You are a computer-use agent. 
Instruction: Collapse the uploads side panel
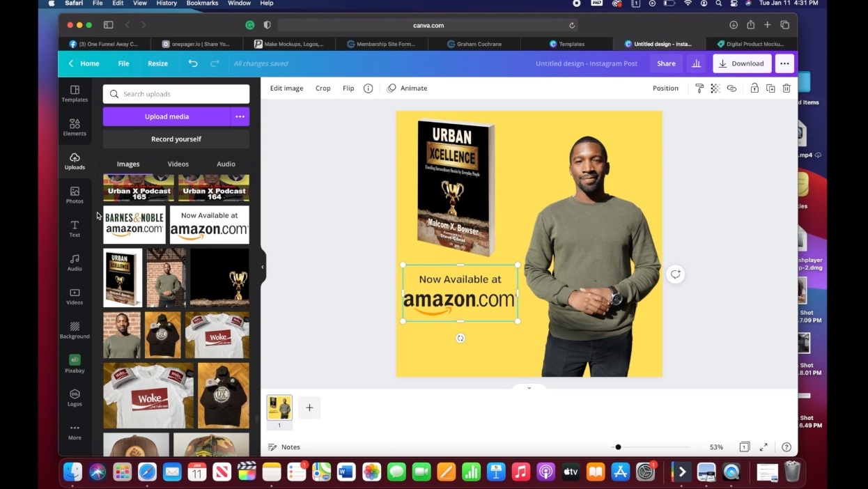pyautogui.click(x=263, y=267)
